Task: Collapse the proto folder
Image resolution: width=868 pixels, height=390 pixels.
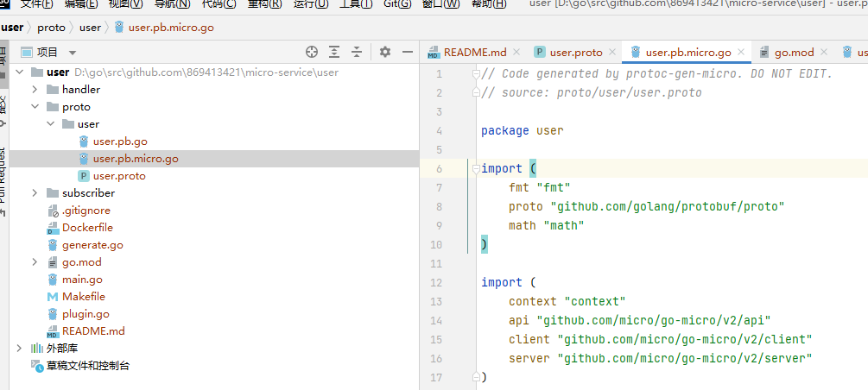Action: click(x=35, y=107)
